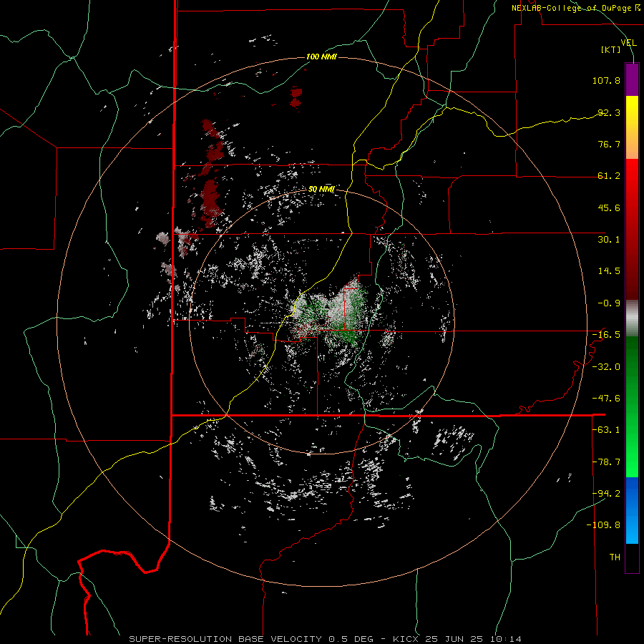
Task: Click the -63.1 velocity scale value
Action: 606,430
